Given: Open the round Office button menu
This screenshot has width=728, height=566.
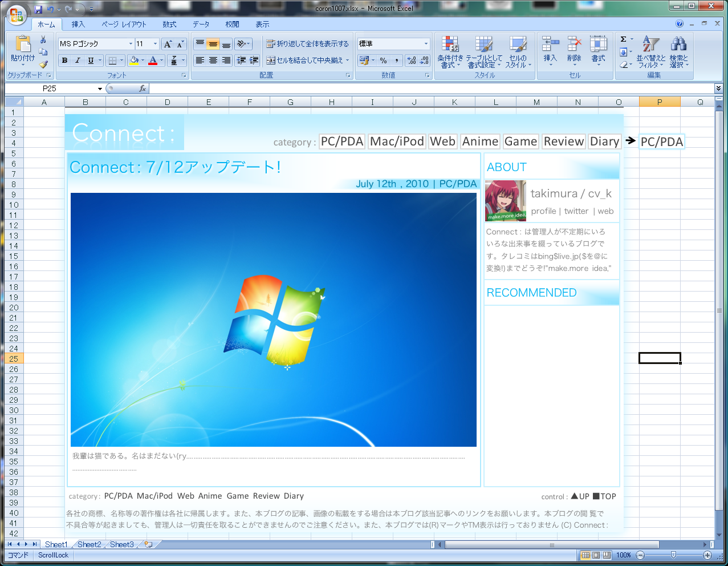Looking at the screenshot, I should coord(16,14).
